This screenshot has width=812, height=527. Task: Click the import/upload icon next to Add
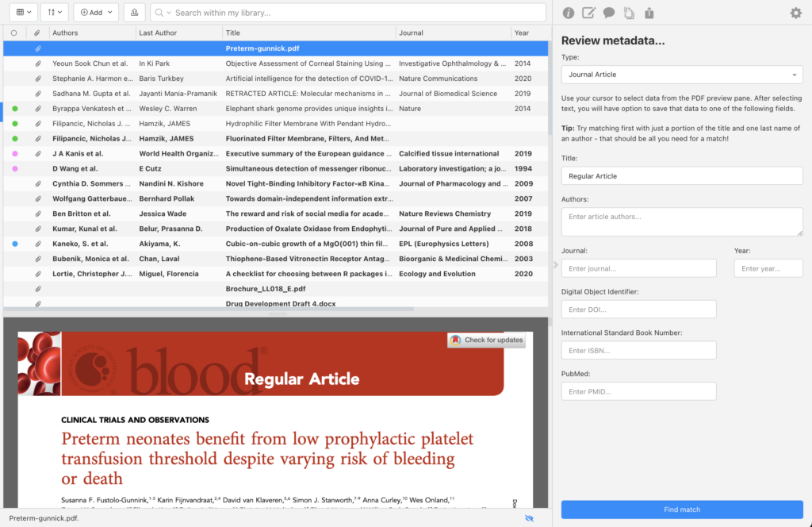[x=135, y=13]
